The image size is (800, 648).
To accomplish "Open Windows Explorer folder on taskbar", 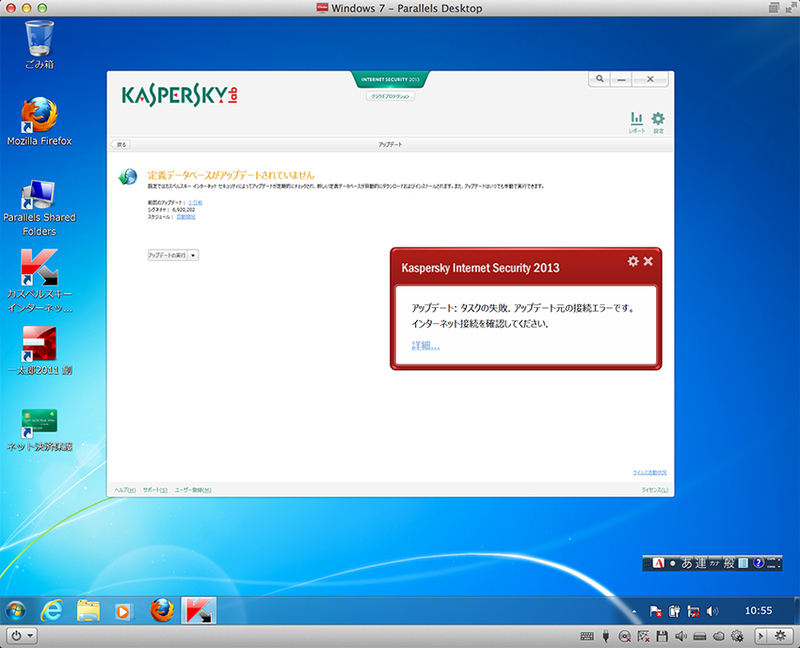I will click(88, 610).
